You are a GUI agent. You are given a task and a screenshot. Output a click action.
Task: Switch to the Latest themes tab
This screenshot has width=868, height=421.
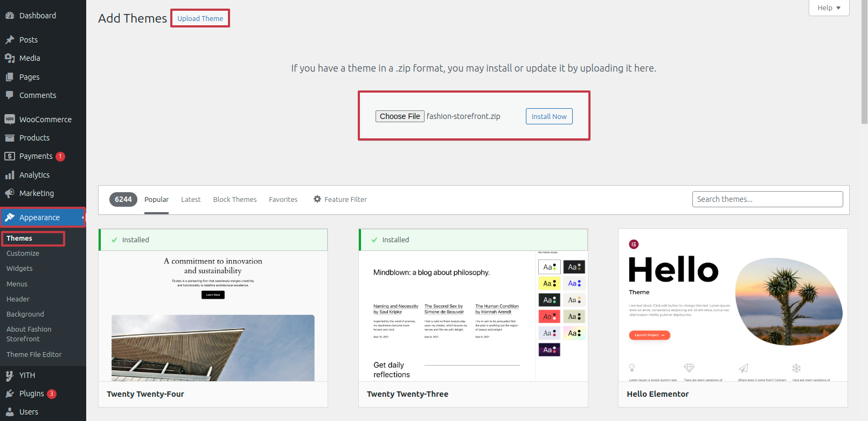point(191,200)
